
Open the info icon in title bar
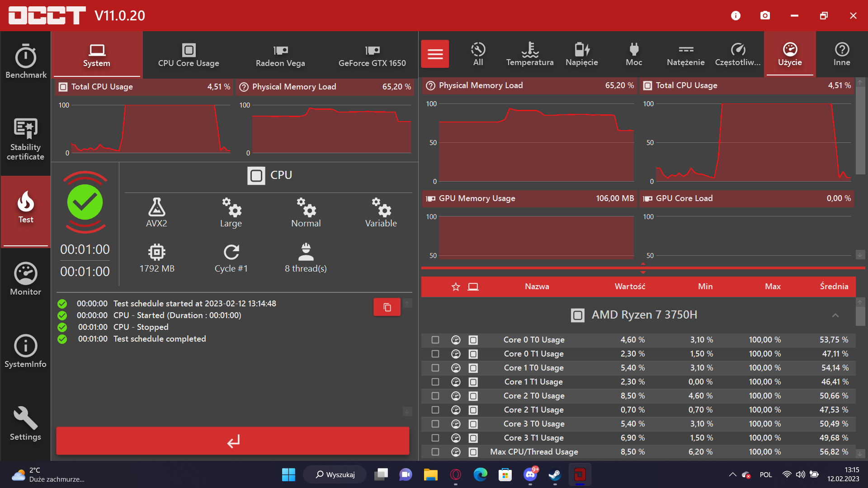click(736, 16)
